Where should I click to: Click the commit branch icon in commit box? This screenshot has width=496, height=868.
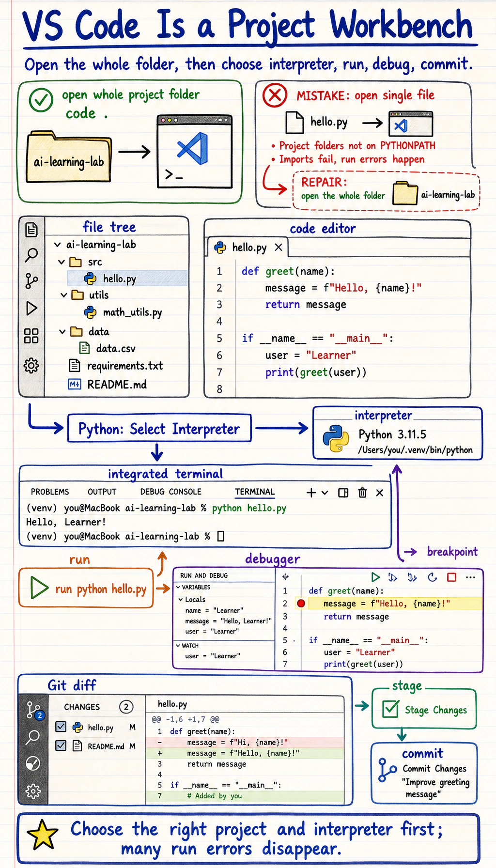[x=387, y=770]
